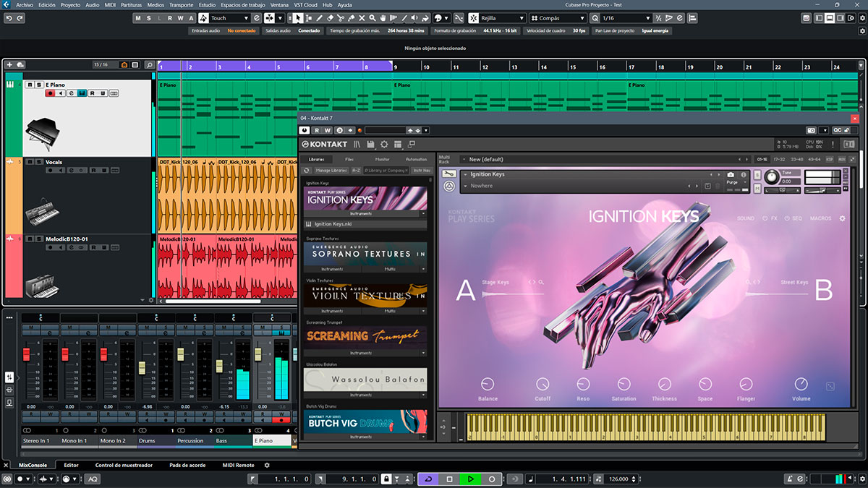The height and width of the screenshot is (488, 868).
Task: Click the Manage Libraries button
Action: (x=331, y=171)
